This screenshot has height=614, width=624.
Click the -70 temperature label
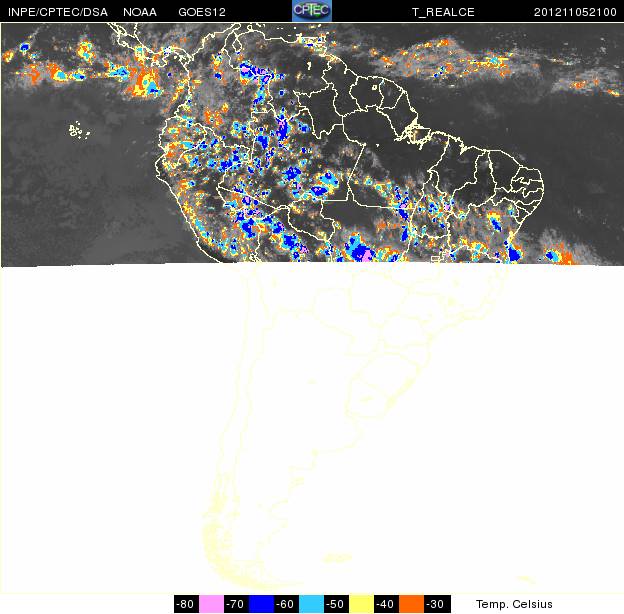click(236, 604)
